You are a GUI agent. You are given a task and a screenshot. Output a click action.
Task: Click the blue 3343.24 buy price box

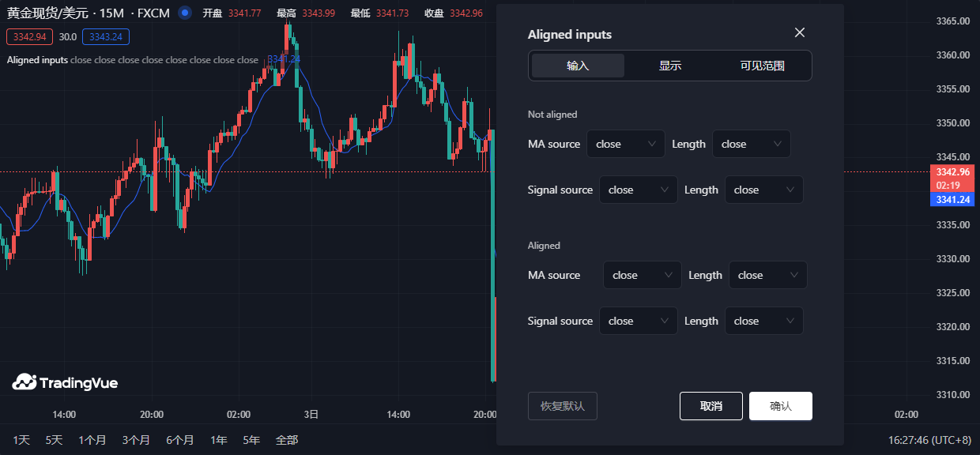[105, 36]
